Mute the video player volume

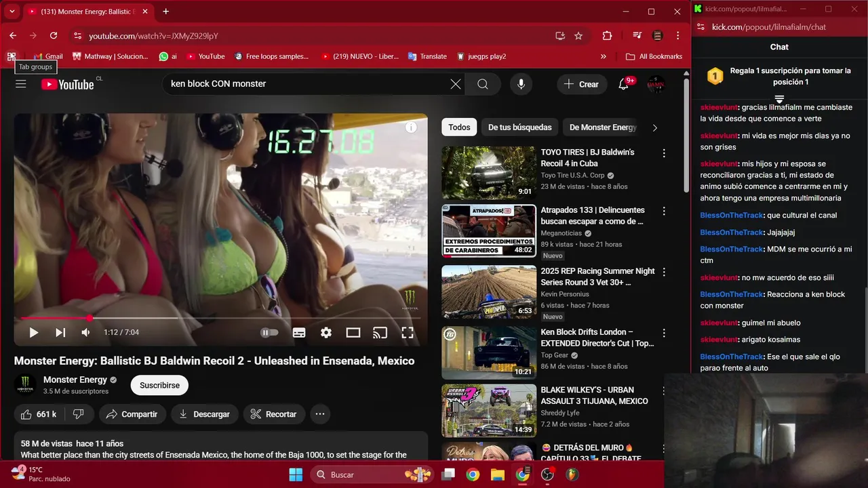(x=85, y=333)
